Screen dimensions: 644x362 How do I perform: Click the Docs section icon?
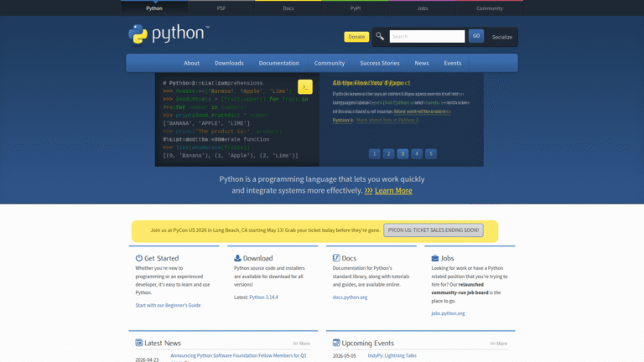(x=336, y=258)
